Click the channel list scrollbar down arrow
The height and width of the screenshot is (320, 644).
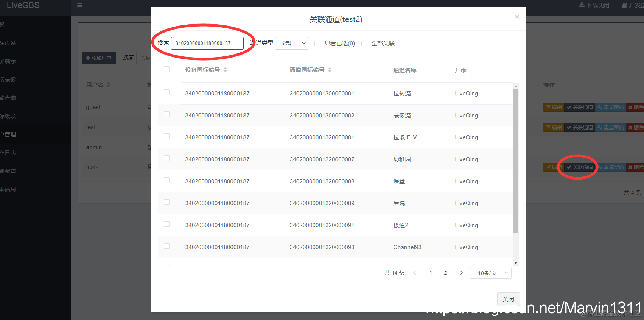point(516,263)
